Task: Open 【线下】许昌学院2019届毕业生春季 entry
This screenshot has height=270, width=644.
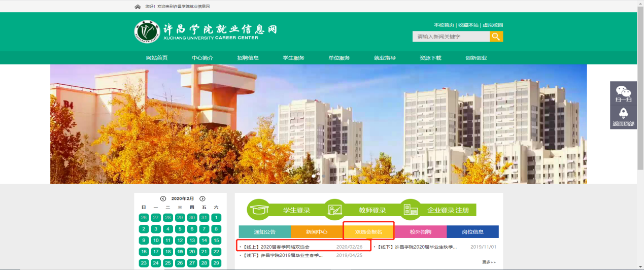Action: coord(282,255)
